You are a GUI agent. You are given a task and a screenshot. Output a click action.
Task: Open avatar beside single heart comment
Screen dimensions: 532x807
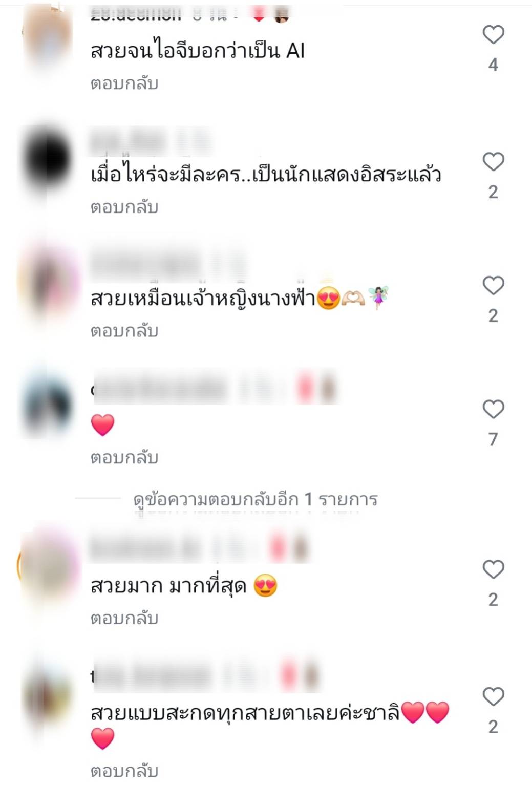click(48, 405)
